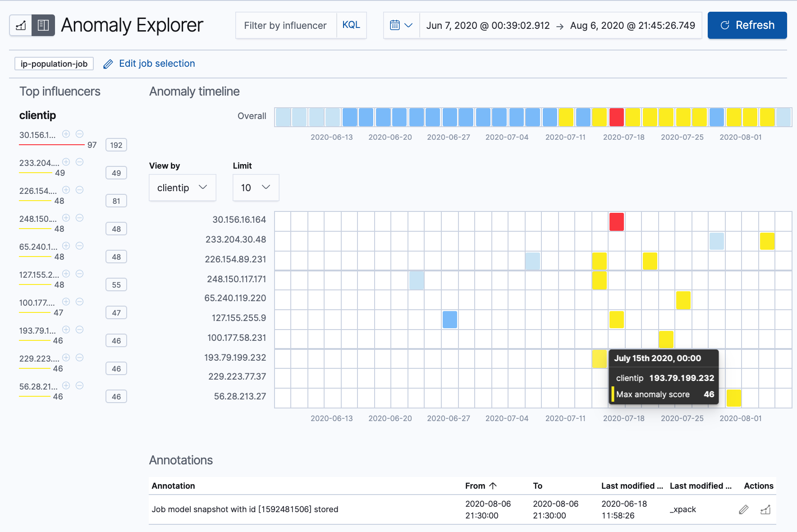Open the calendar icon in the time picker
This screenshot has height=532, width=797.
click(396, 25)
